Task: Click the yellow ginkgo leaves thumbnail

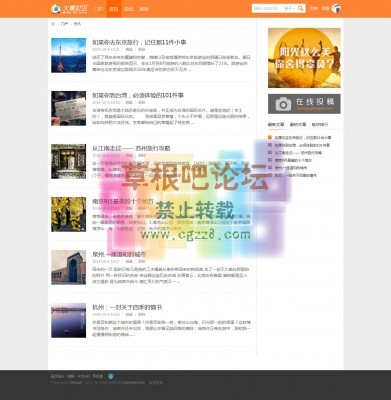Action: 68,214
